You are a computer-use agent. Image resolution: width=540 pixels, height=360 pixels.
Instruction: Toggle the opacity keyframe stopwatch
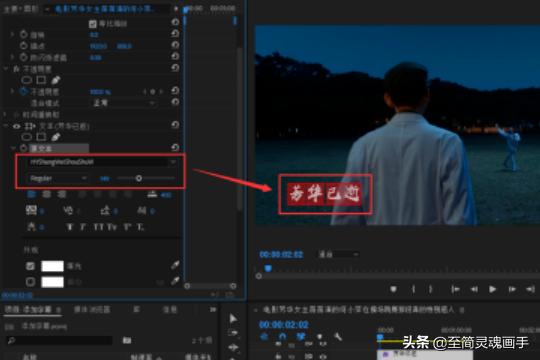(x=23, y=92)
